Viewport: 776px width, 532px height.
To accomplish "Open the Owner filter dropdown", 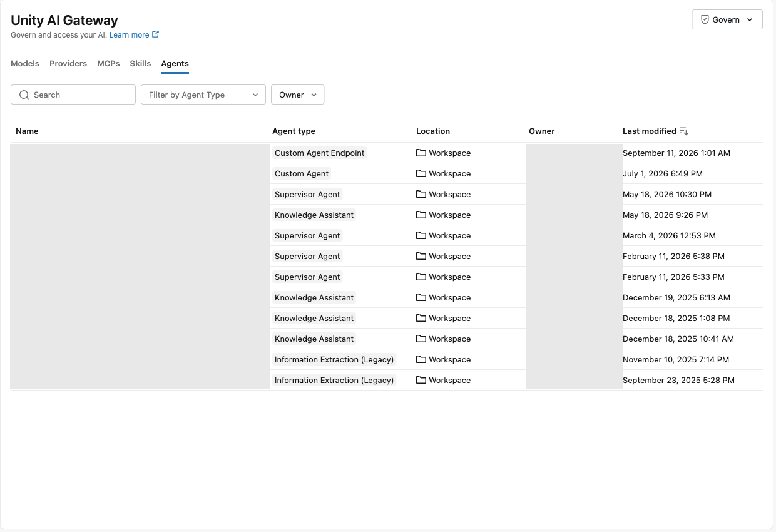I will [297, 95].
